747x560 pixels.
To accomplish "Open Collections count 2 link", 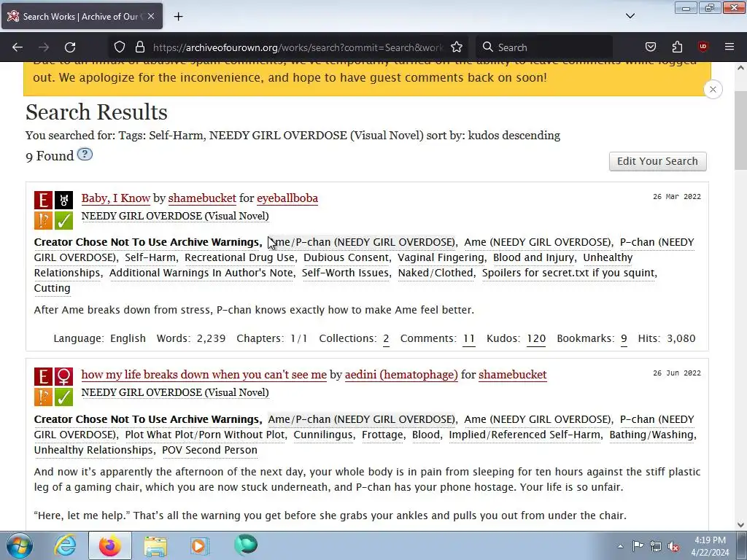I will pos(386,338).
